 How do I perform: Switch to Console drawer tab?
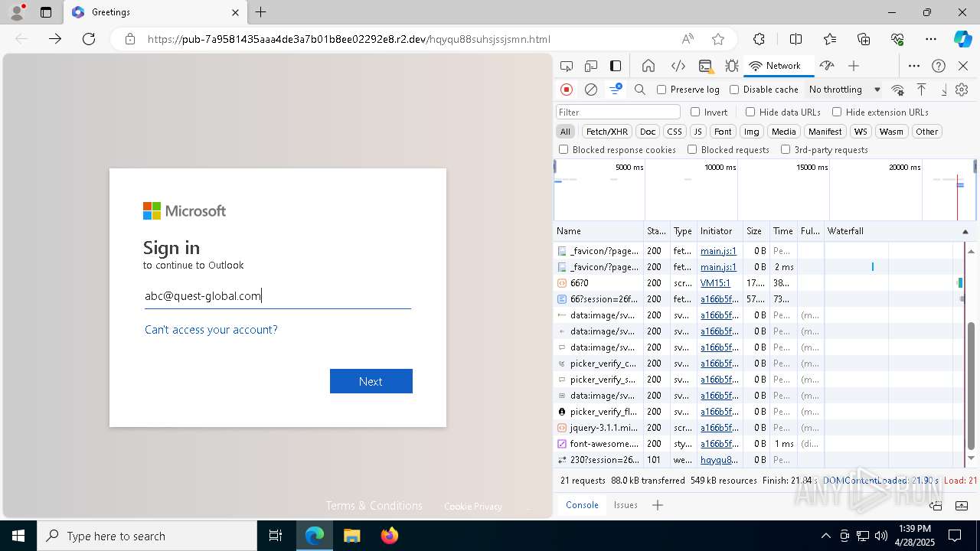(582, 505)
